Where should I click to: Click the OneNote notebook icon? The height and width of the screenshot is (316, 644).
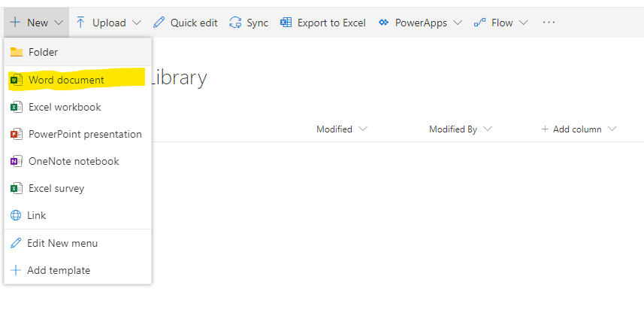click(16, 161)
